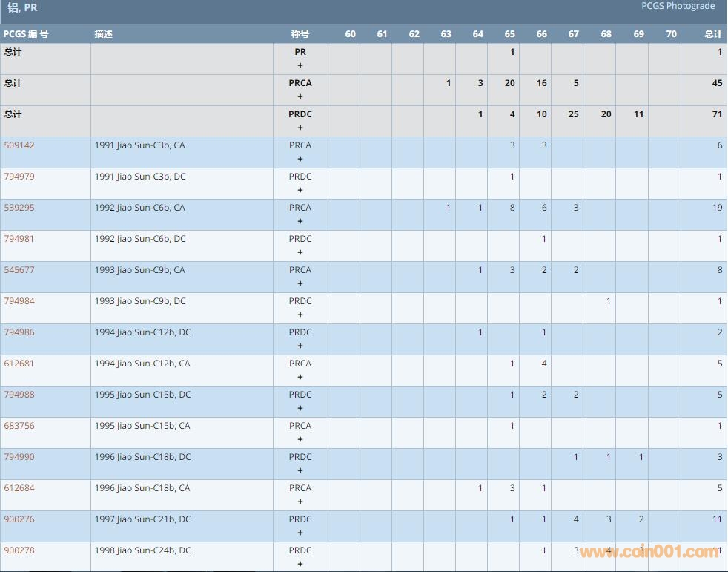Open coin entry 794979

(19, 177)
